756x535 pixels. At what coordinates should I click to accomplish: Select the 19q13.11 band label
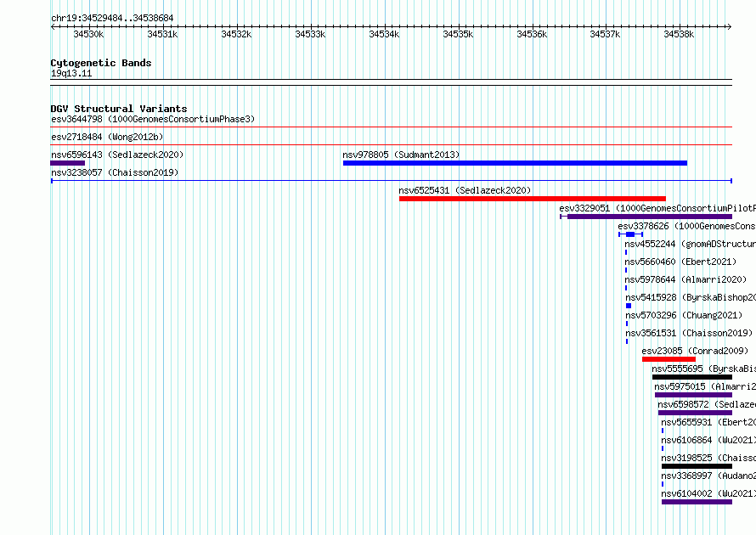point(71,73)
